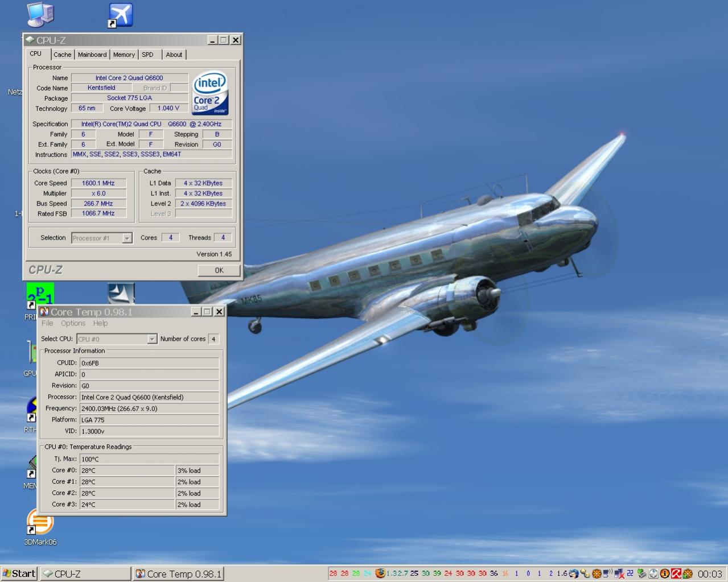The height and width of the screenshot is (582, 728).
Task: Click the Technology value 65 nm
Action: [87, 108]
